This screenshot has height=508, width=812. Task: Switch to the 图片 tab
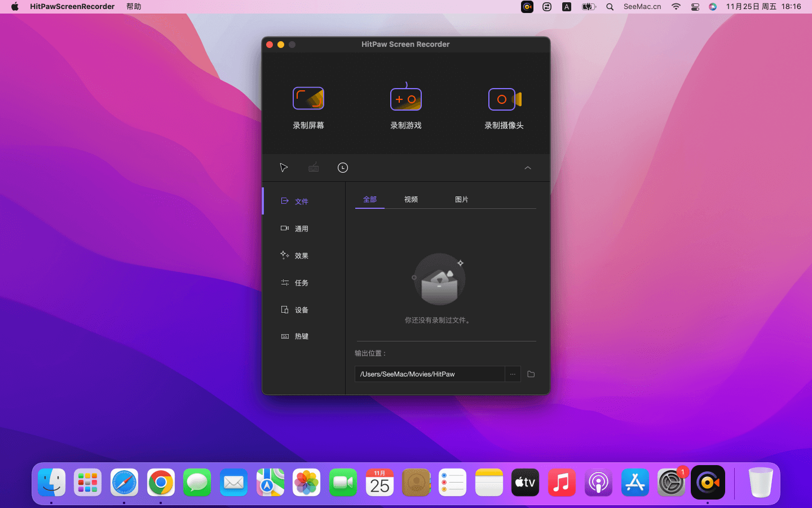[x=462, y=199]
